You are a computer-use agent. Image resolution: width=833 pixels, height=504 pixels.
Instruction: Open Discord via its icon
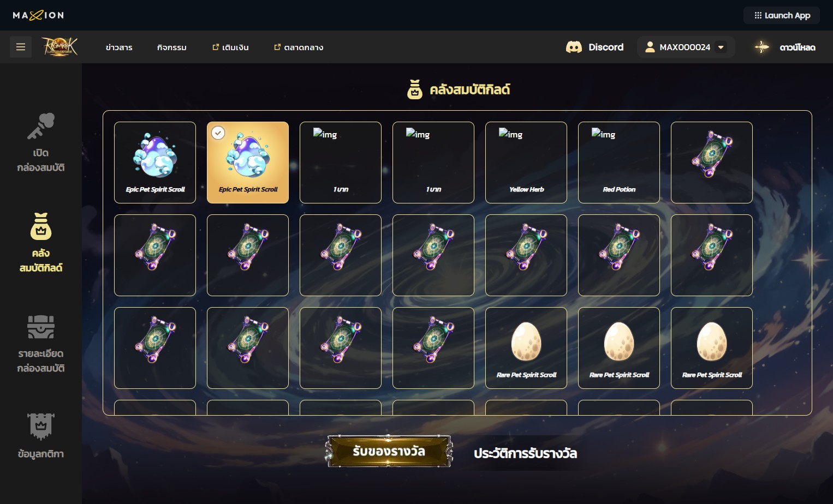point(574,47)
